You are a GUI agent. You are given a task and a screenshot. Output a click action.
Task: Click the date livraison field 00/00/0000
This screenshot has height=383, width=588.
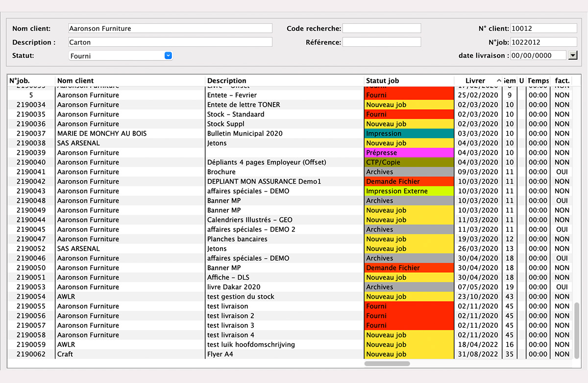click(538, 56)
